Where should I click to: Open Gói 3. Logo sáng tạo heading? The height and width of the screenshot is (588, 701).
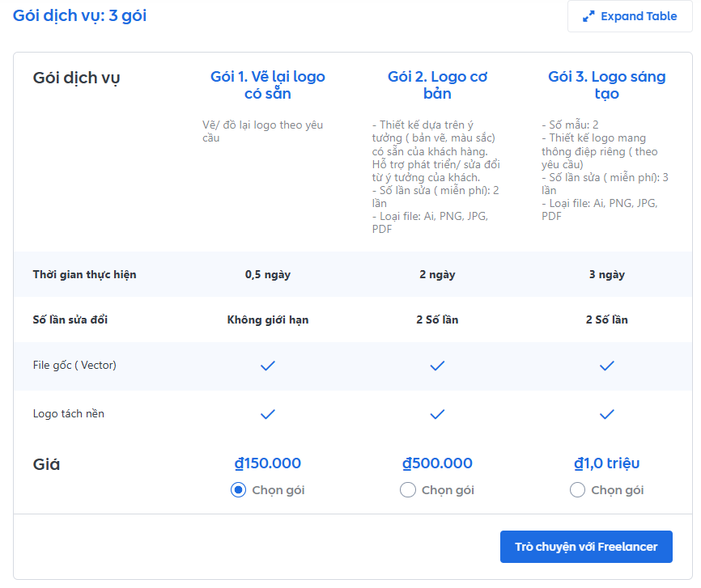607,85
